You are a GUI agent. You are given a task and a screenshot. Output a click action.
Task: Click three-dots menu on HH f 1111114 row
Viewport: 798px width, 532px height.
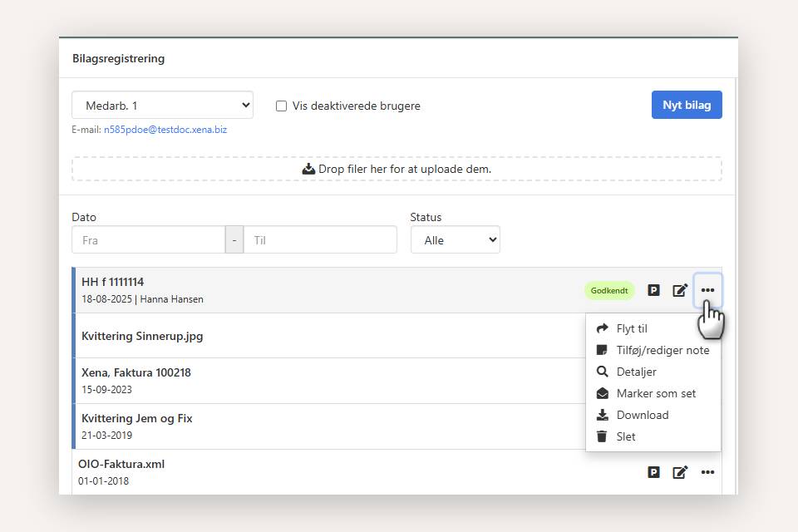[707, 290]
